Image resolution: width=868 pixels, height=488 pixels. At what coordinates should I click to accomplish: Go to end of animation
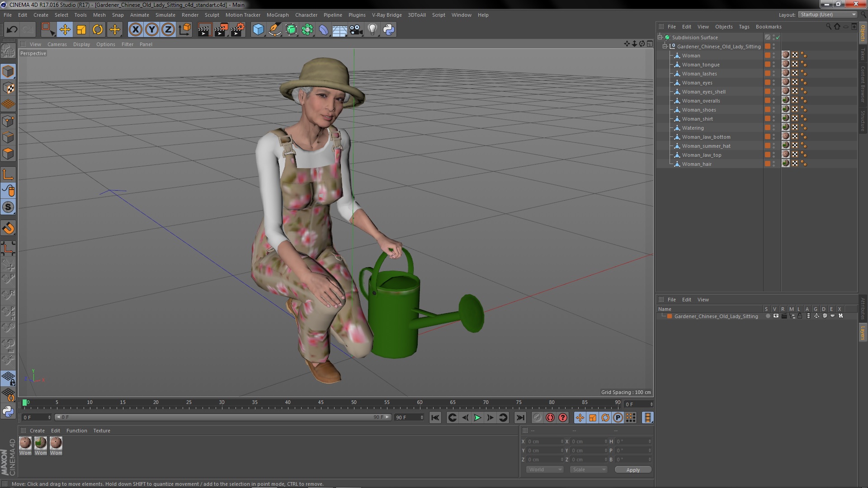(520, 418)
